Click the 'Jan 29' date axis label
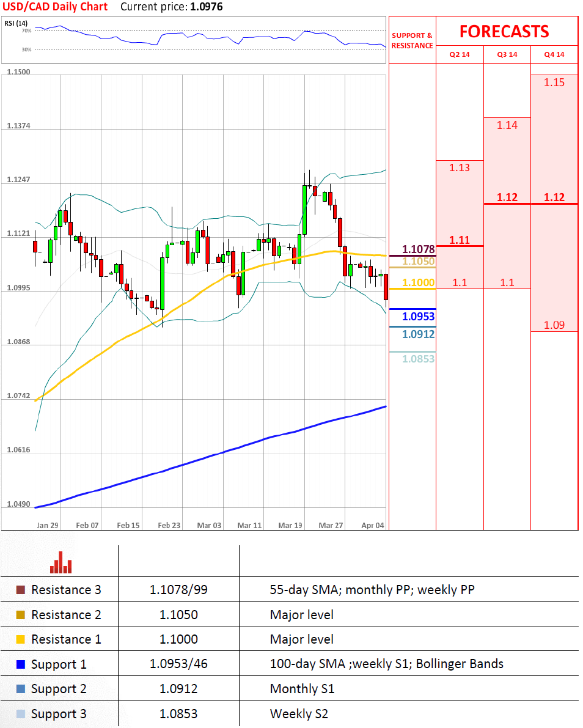 point(47,526)
